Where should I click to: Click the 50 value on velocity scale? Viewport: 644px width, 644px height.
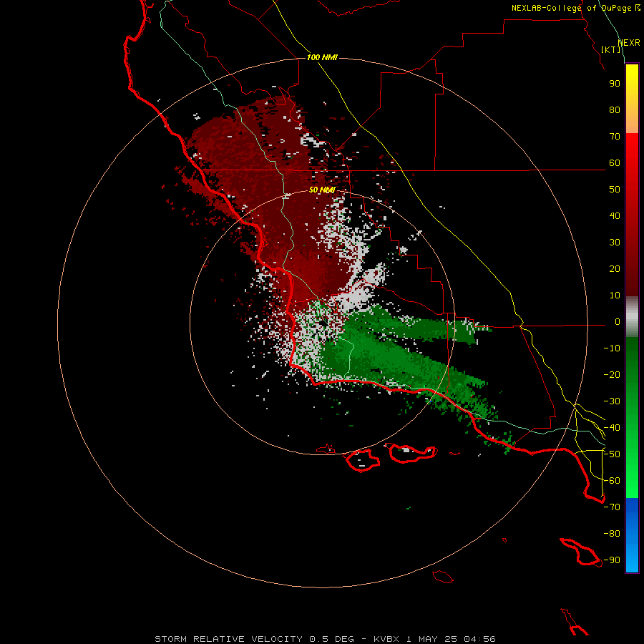coord(615,190)
